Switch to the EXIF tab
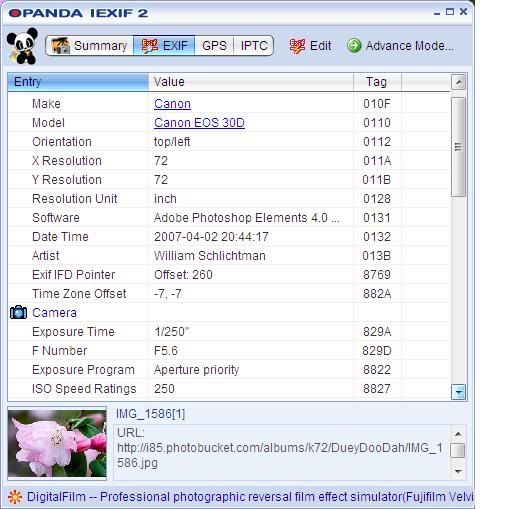The width and height of the screenshot is (512, 509). pyautogui.click(x=164, y=46)
